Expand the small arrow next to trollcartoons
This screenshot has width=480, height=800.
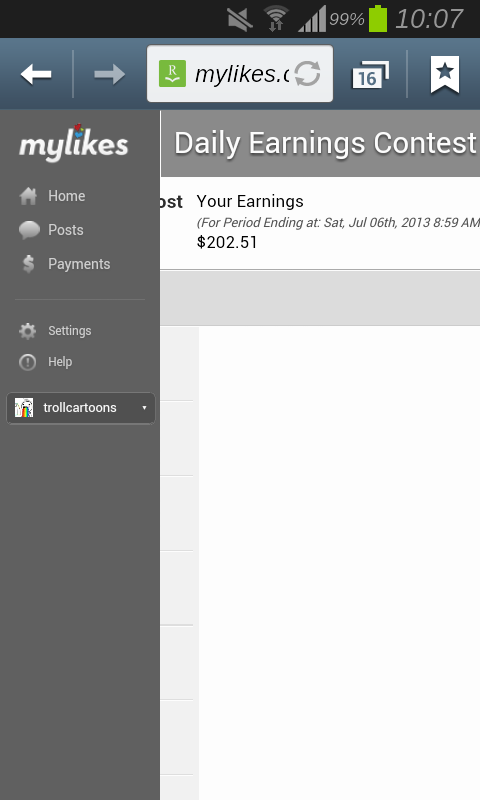click(144, 408)
